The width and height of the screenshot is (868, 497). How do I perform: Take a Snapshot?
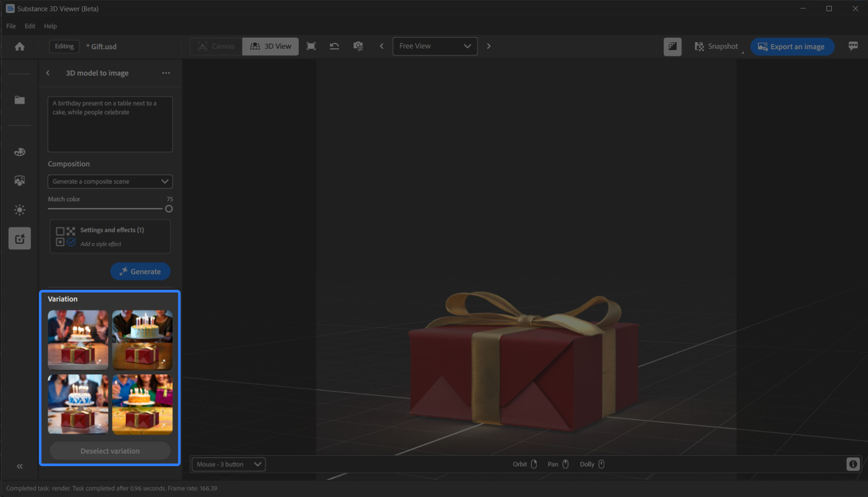716,47
